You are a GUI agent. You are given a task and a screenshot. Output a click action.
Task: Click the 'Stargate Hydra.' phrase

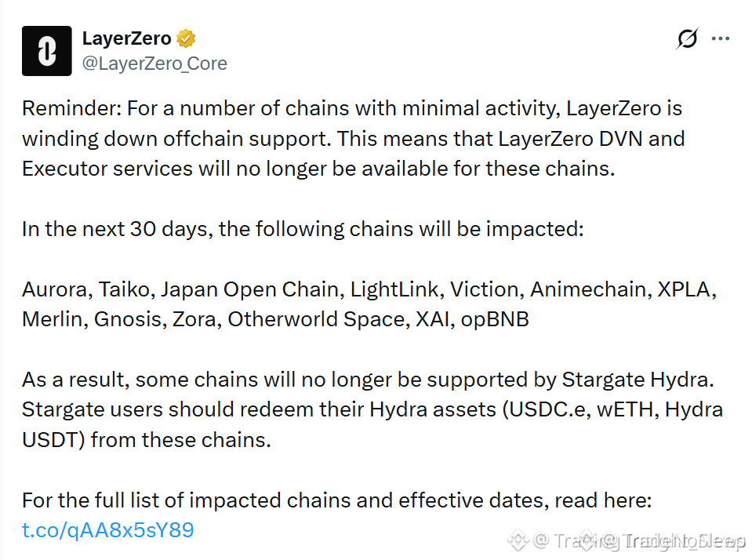(x=638, y=380)
